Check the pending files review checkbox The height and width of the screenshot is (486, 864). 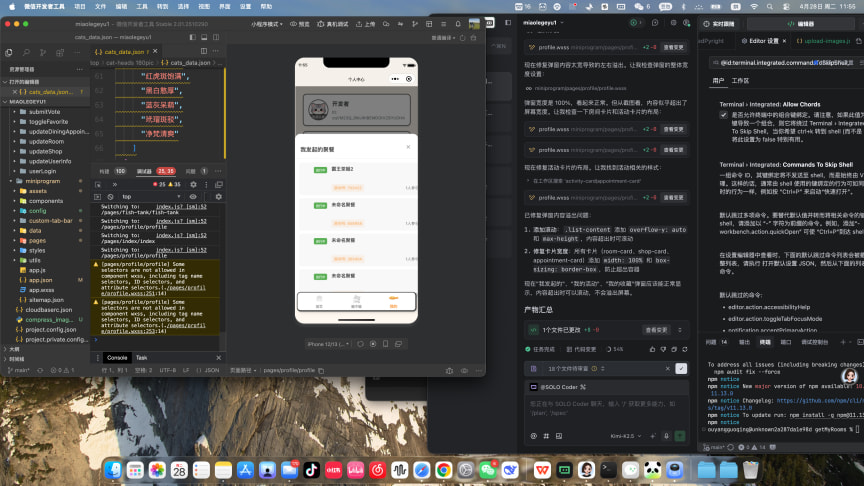[x=681, y=369]
